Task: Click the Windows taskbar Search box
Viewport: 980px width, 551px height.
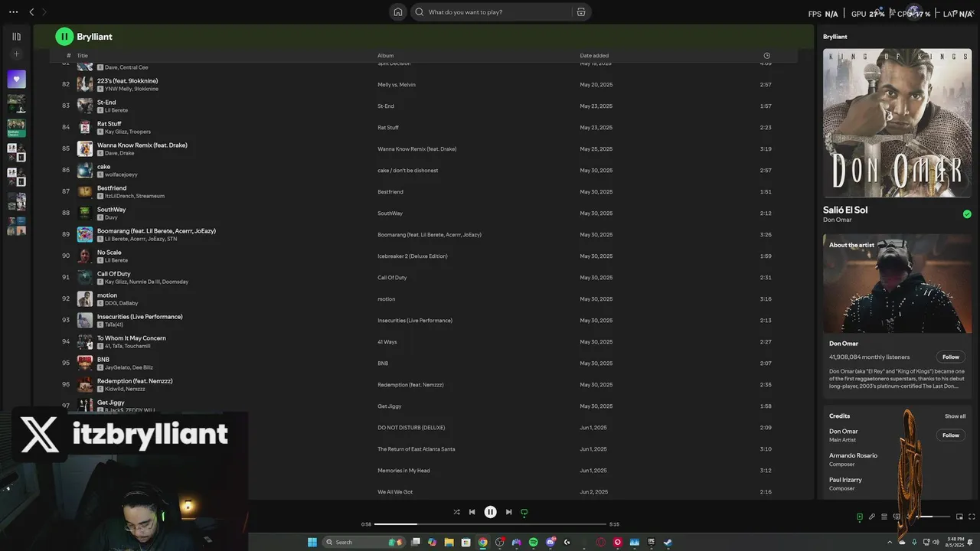Action: pos(364,542)
